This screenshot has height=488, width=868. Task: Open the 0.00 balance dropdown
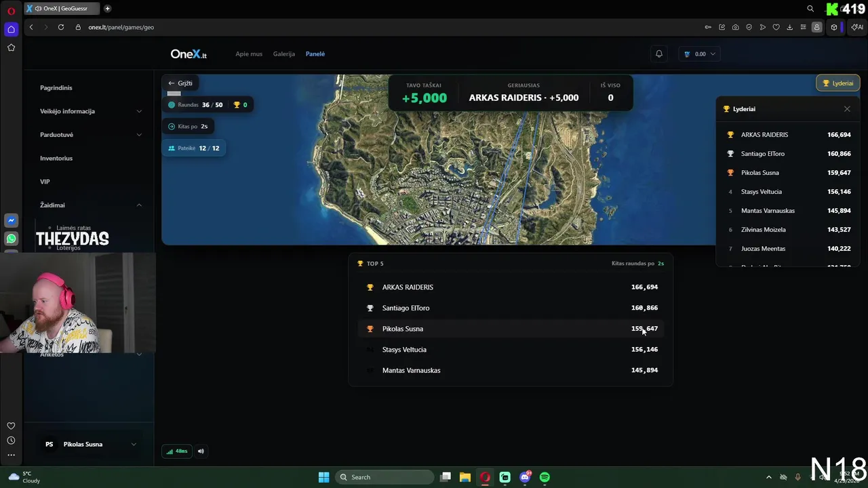[699, 54]
